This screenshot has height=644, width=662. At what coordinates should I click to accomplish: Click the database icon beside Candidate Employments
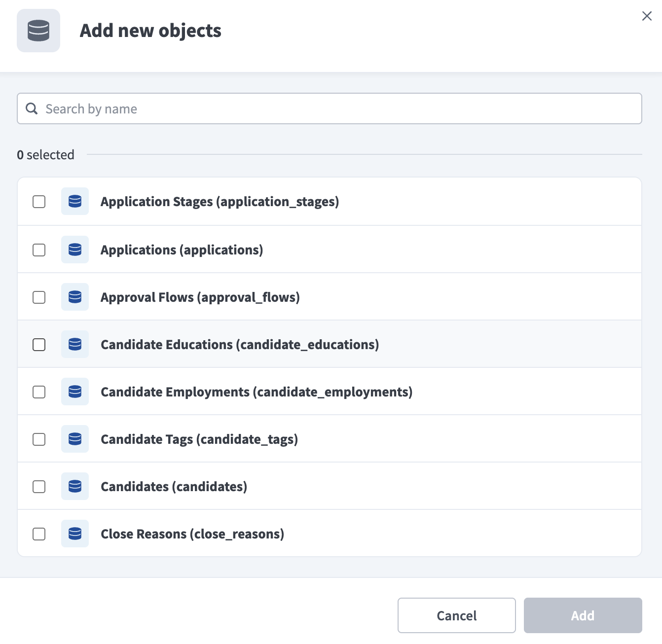click(75, 392)
